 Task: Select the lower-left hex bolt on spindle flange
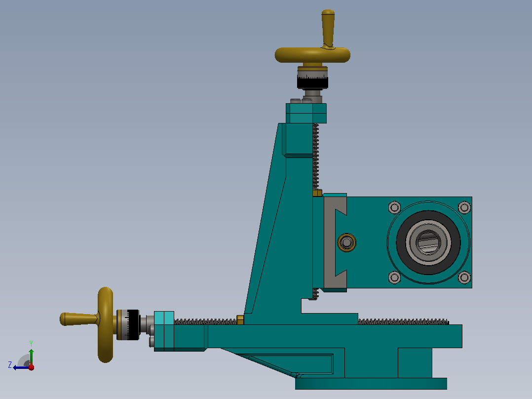[x=394, y=278]
